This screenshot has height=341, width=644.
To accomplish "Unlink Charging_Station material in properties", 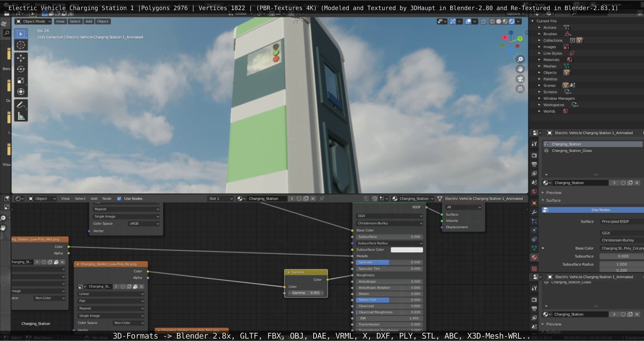I will pyautogui.click(x=637, y=183).
